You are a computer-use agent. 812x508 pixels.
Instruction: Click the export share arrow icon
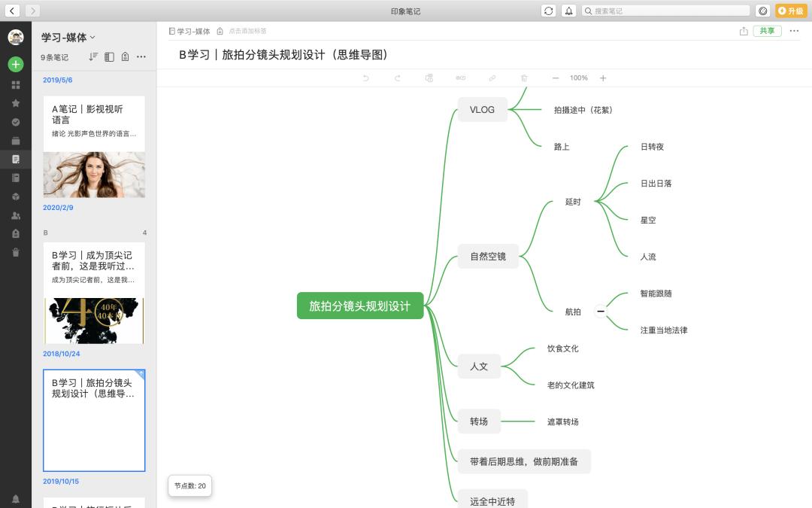click(744, 31)
